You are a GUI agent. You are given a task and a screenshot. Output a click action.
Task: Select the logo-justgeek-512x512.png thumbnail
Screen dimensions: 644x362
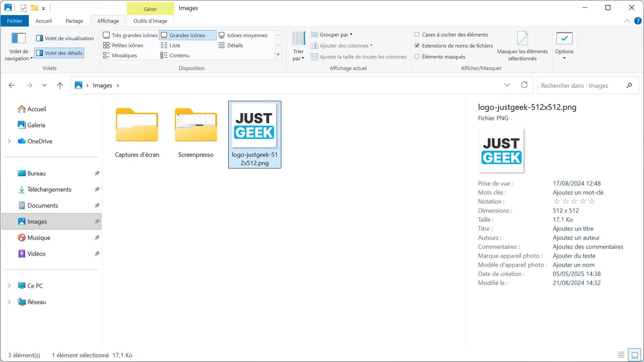point(255,134)
